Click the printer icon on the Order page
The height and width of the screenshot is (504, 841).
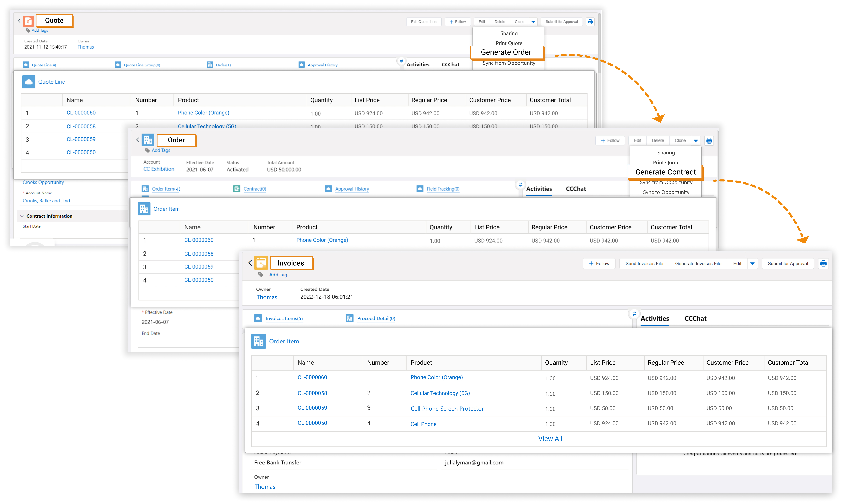pos(709,141)
